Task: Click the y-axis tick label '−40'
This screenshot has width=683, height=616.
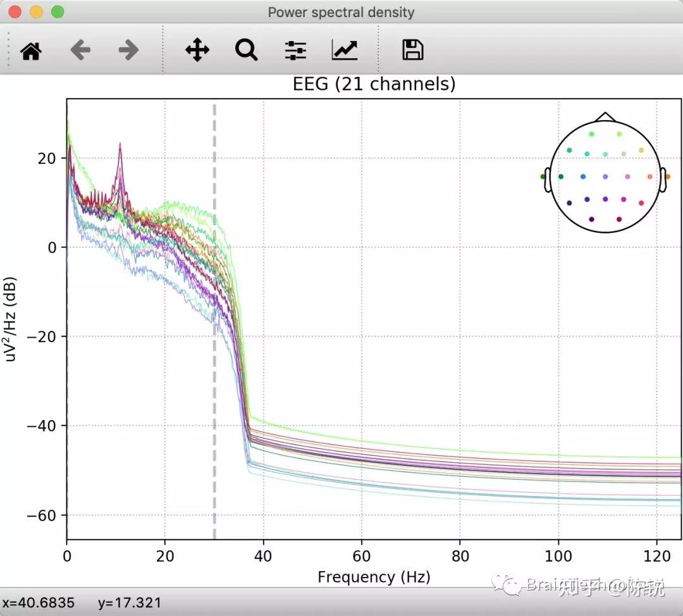Action: click(x=41, y=426)
